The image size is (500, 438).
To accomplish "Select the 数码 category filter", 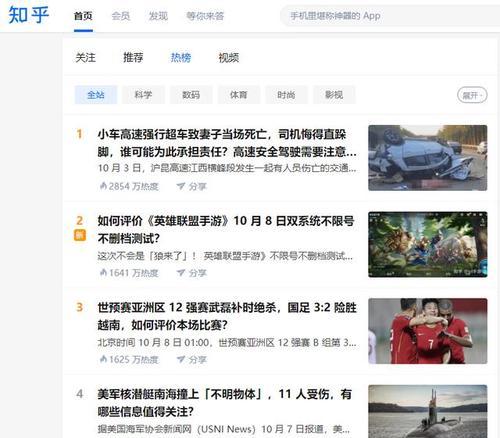I will point(191,95).
